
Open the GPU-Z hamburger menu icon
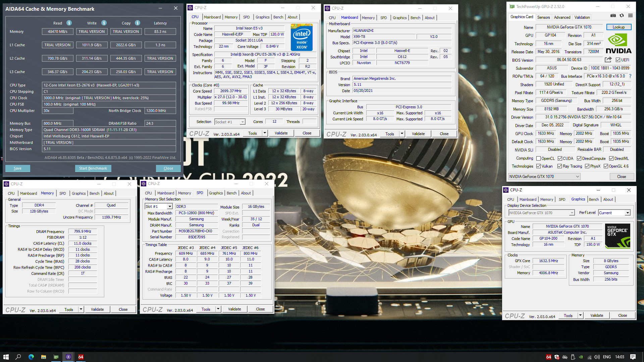tap(630, 15)
